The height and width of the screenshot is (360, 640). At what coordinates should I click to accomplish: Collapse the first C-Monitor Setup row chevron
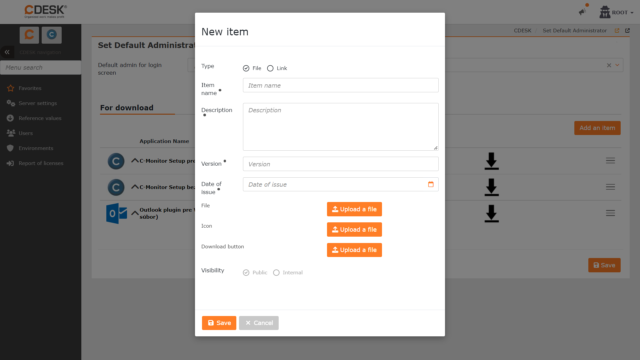tap(135, 161)
